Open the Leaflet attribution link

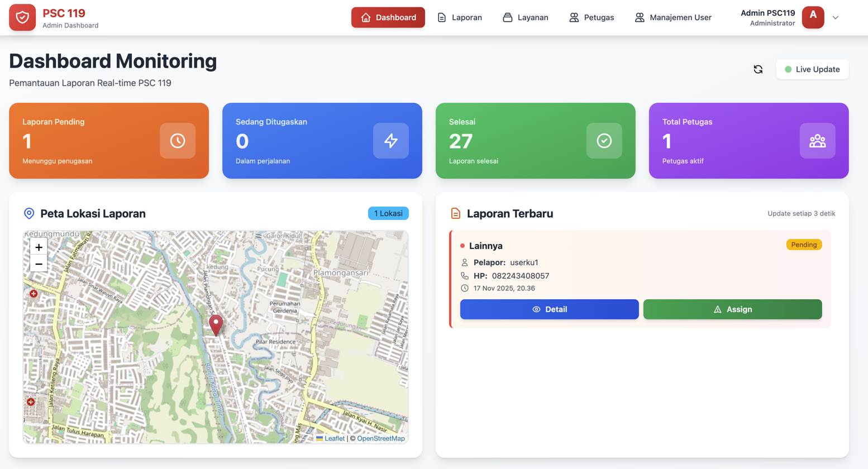click(x=334, y=438)
